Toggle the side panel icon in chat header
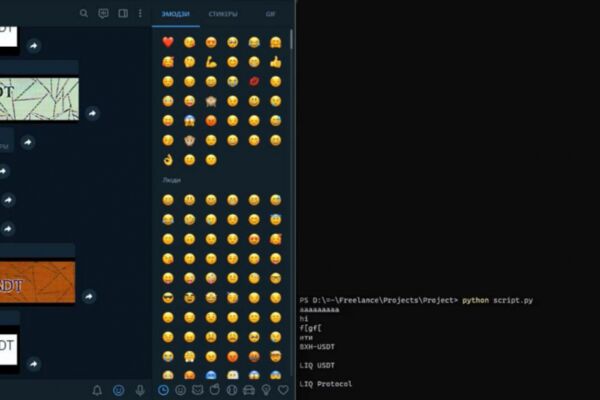This screenshot has width=600, height=400. pyautogui.click(x=123, y=14)
